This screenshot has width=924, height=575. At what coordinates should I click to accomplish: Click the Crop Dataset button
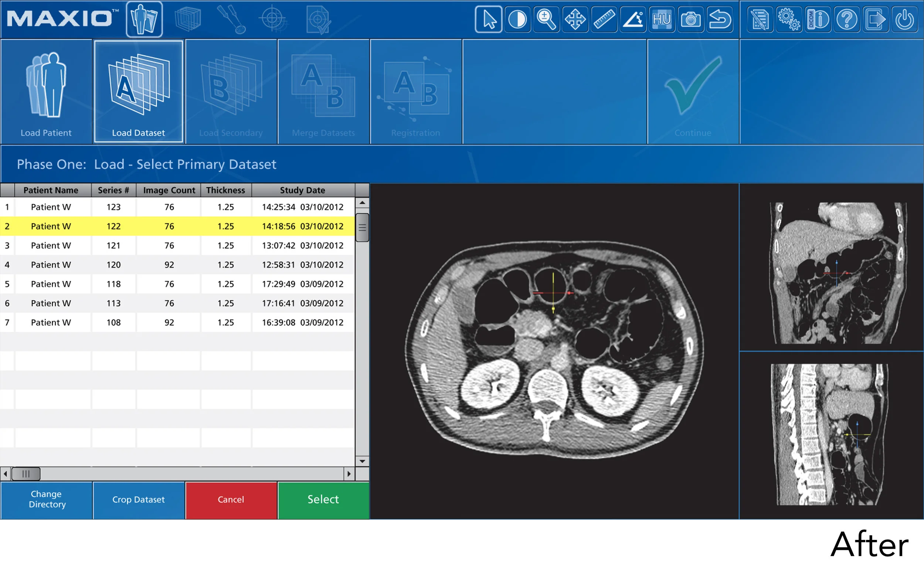pos(139,500)
